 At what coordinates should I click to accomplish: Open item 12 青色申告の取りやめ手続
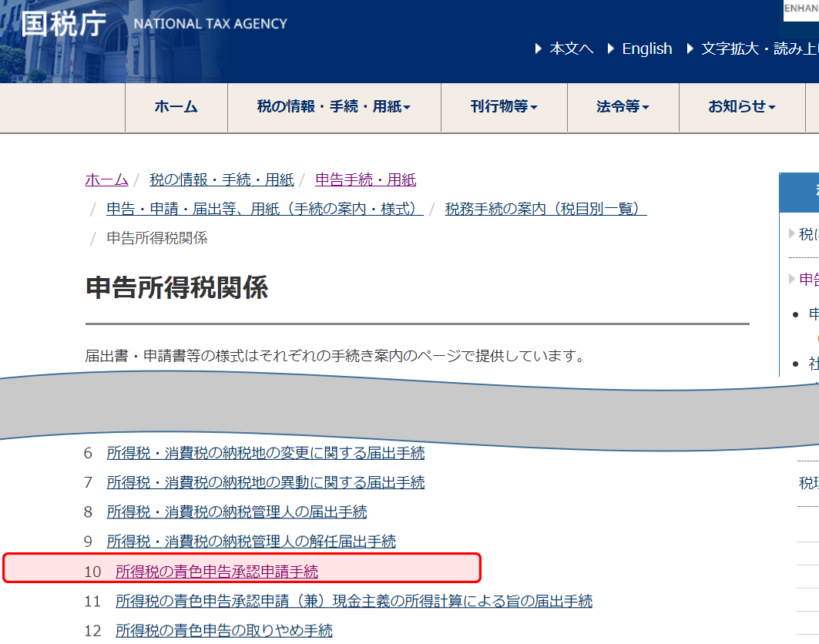tap(223, 631)
